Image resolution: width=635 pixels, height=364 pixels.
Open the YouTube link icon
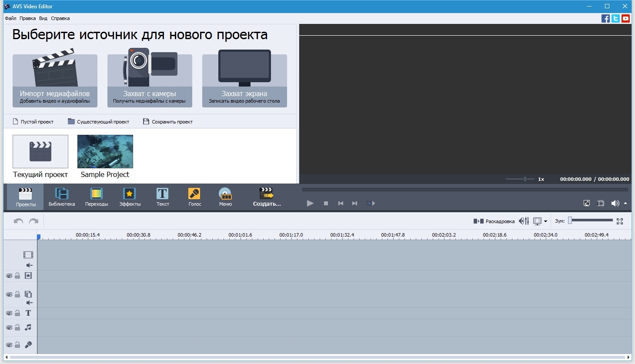[x=625, y=18]
